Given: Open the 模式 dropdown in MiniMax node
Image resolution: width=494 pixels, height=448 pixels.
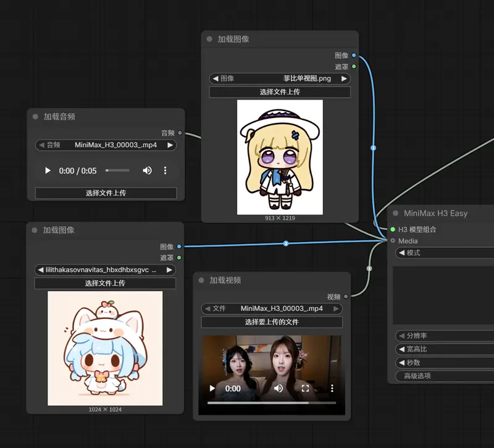Looking at the screenshot, I should click(445, 253).
